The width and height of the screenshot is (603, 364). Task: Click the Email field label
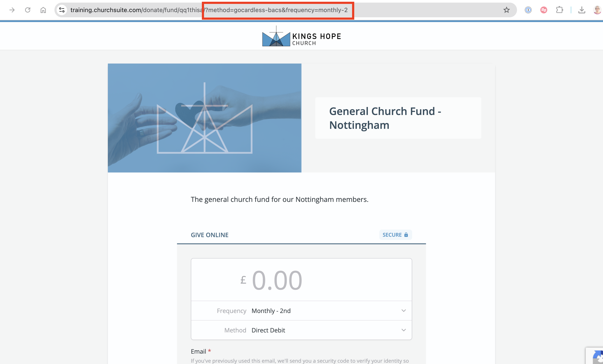click(x=198, y=351)
